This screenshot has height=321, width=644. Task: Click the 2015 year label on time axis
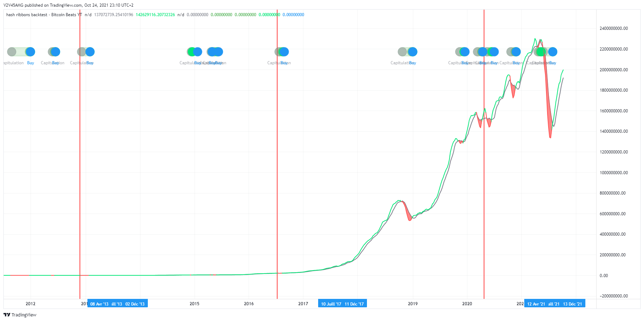click(195, 304)
